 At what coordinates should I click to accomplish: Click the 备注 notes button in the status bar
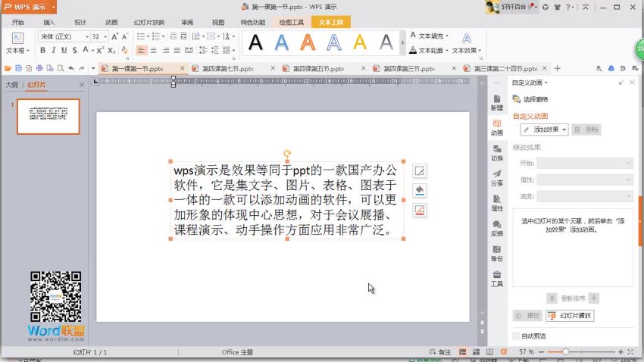[440, 351]
